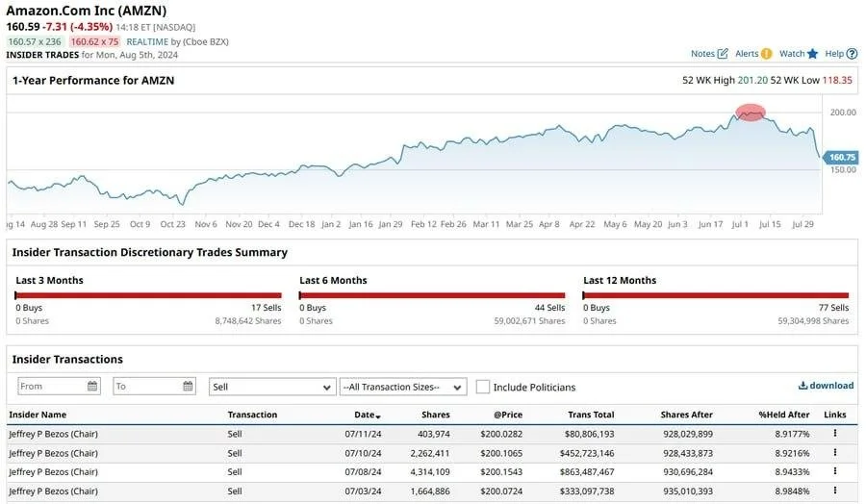Screen dimensions: 866x504
Task: Sort by Shares column header
Action: (x=436, y=415)
